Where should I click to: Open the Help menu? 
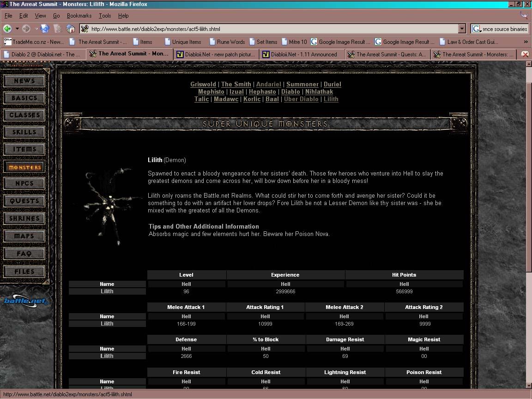click(123, 16)
